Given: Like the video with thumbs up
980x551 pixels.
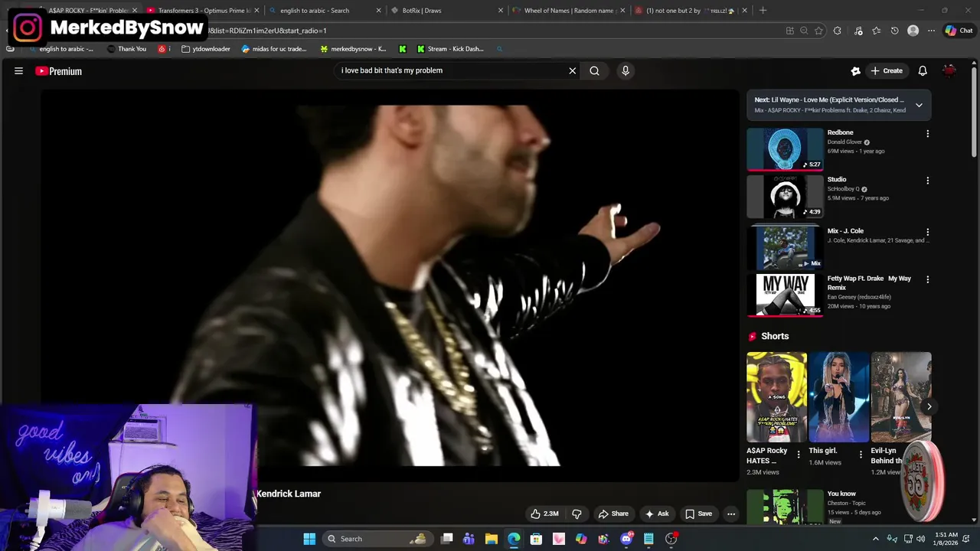Looking at the screenshot, I should (x=544, y=514).
